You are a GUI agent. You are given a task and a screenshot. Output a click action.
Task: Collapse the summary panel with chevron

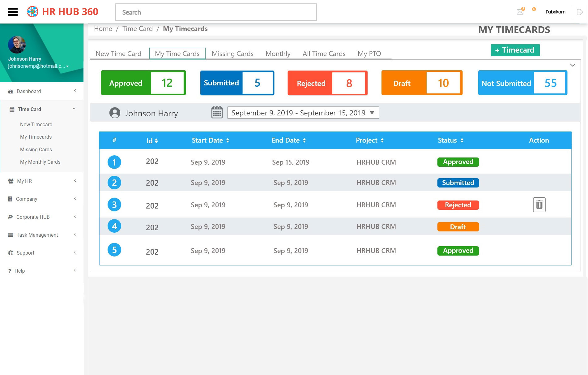coord(573,65)
